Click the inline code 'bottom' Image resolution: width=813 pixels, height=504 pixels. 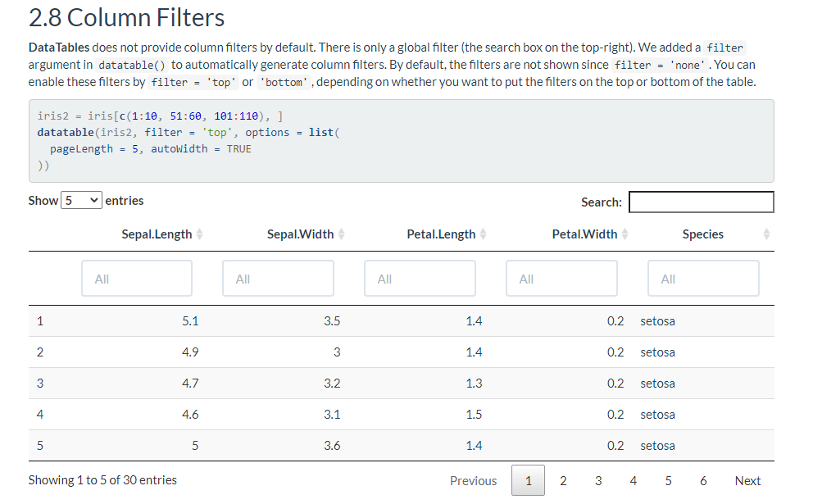point(284,82)
